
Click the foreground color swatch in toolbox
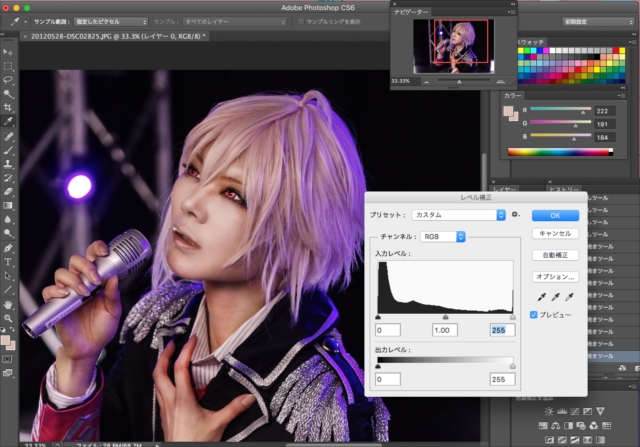pos(5,340)
